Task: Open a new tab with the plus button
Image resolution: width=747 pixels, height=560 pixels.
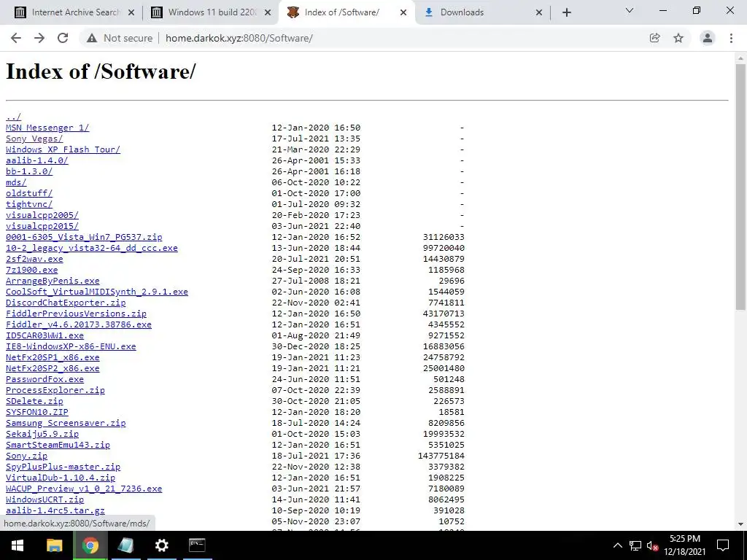Action: pos(566,12)
